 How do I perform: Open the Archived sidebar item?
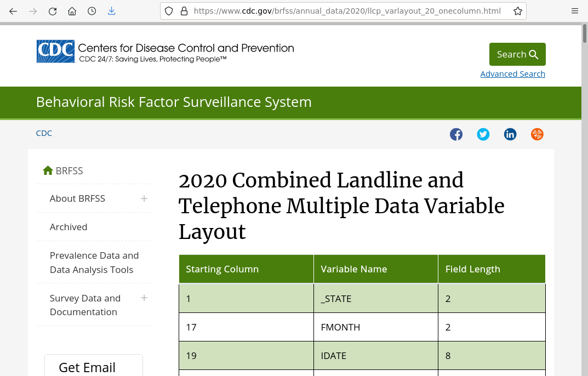pos(68,227)
